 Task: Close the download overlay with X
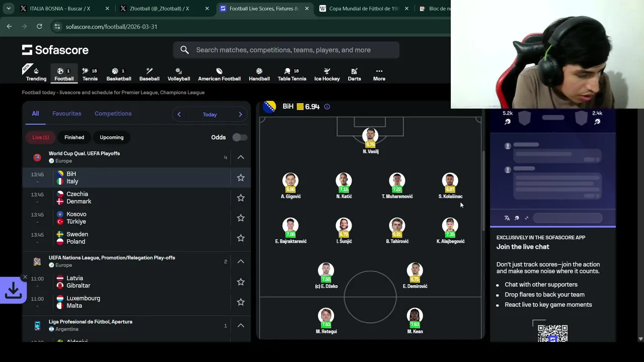point(25,277)
